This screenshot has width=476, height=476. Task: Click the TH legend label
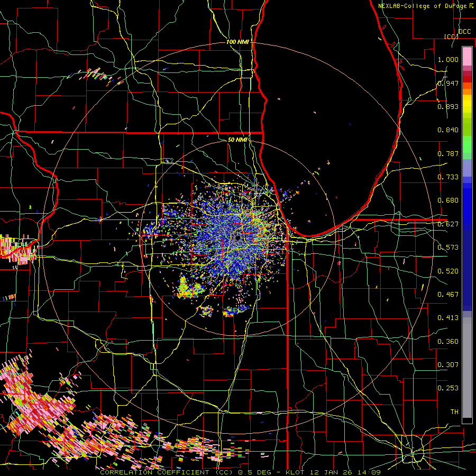pos(454,412)
